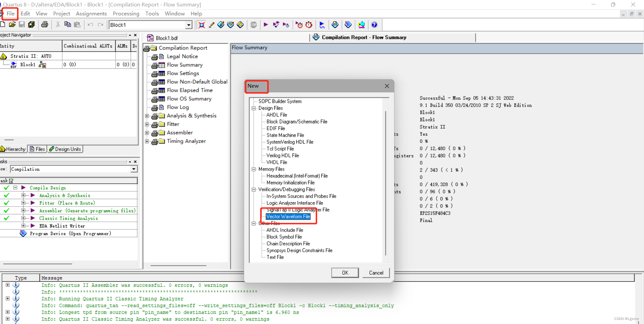
Task: Click the Stop processing icon
Action: coord(253,25)
